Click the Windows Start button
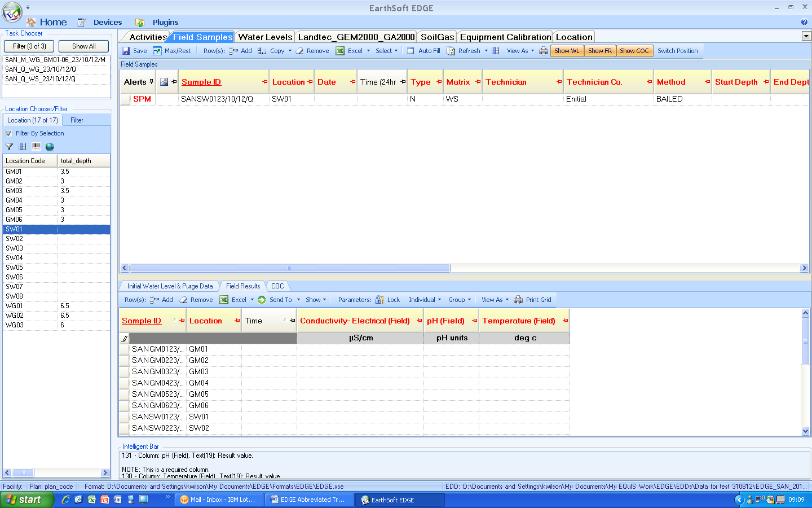 point(27,500)
